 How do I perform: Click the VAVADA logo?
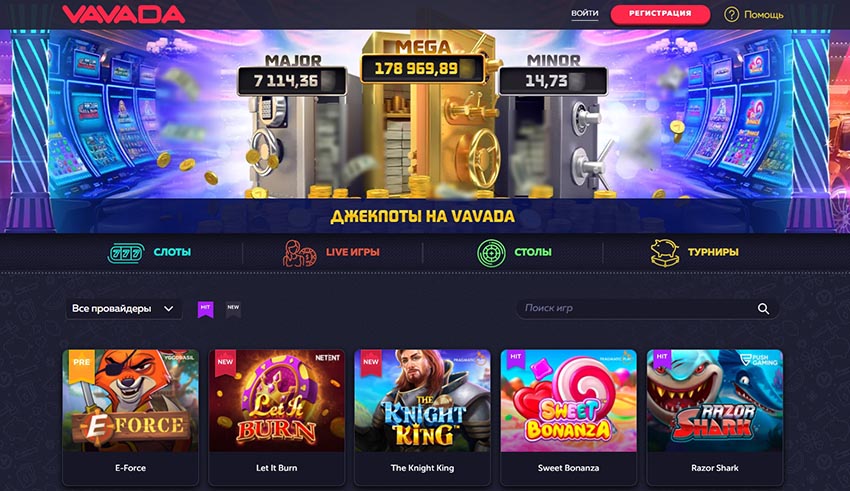click(x=124, y=14)
